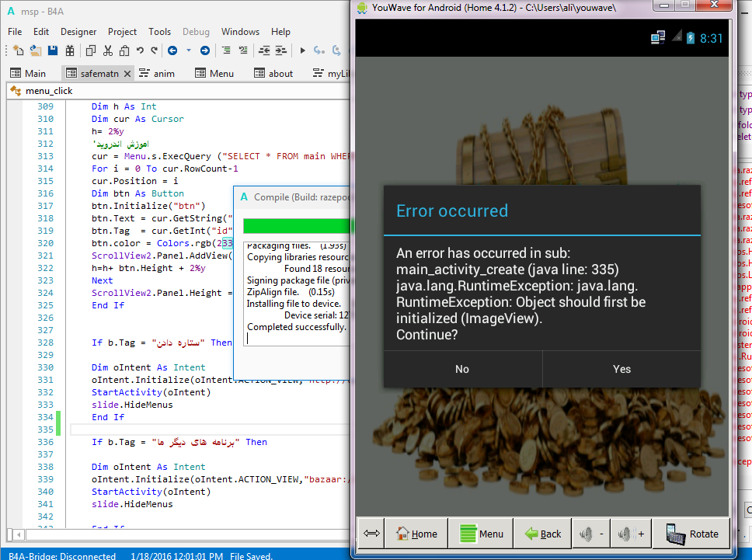Open the Project menu
Viewport: 752px width, 560px height.
click(122, 32)
